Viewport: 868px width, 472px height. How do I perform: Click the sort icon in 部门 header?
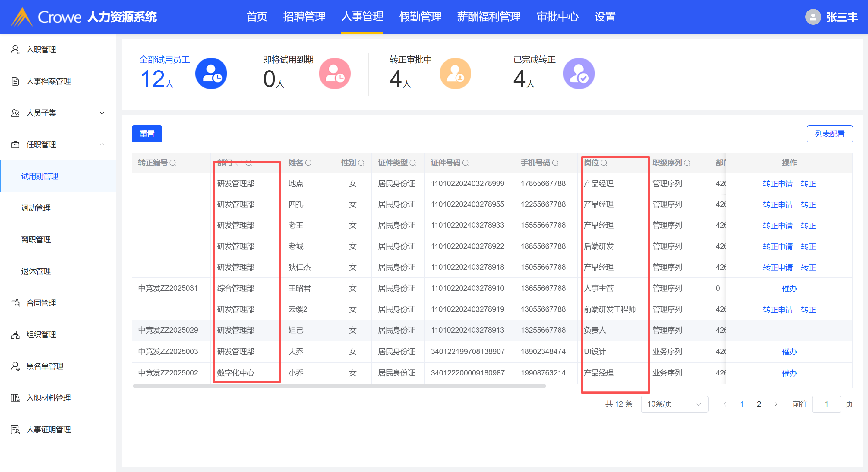click(x=238, y=163)
